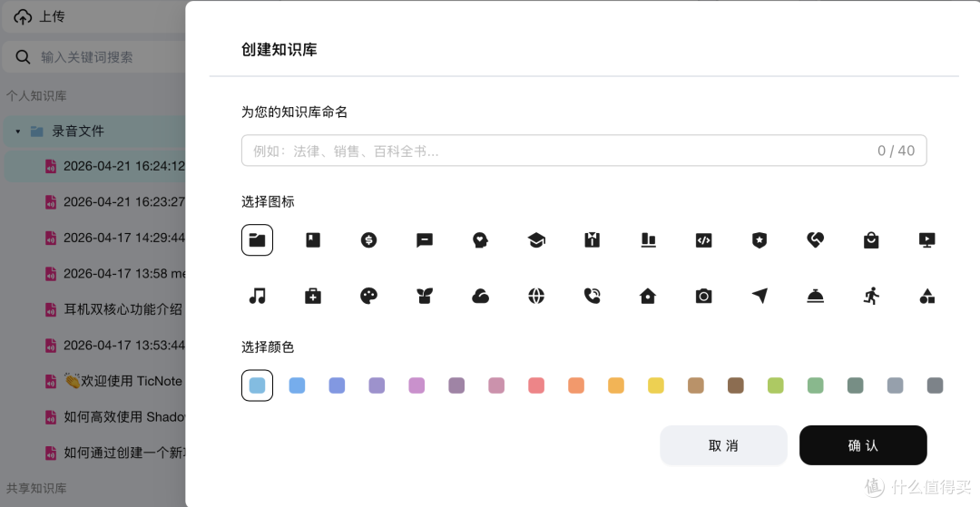The height and width of the screenshot is (507, 980).
Task: Click the search magnifier icon in sidebar
Action: click(x=23, y=57)
